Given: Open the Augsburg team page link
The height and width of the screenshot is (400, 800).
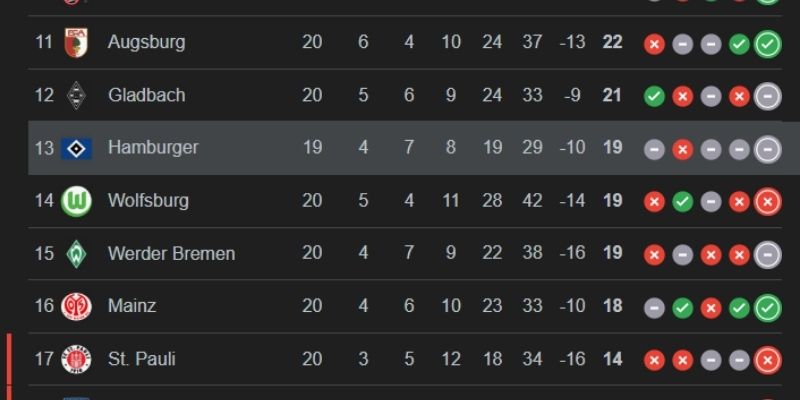Looking at the screenshot, I should tap(146, 43).
